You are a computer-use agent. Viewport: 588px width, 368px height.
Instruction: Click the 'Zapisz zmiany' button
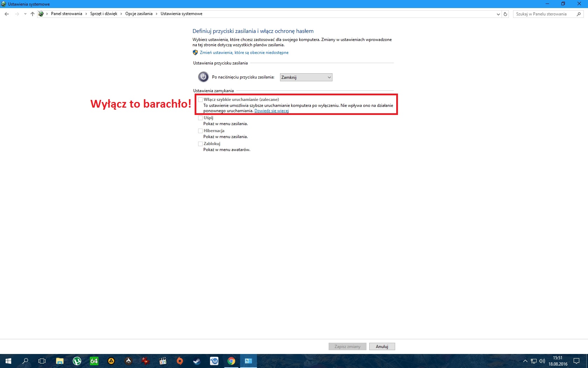[347, 347]
